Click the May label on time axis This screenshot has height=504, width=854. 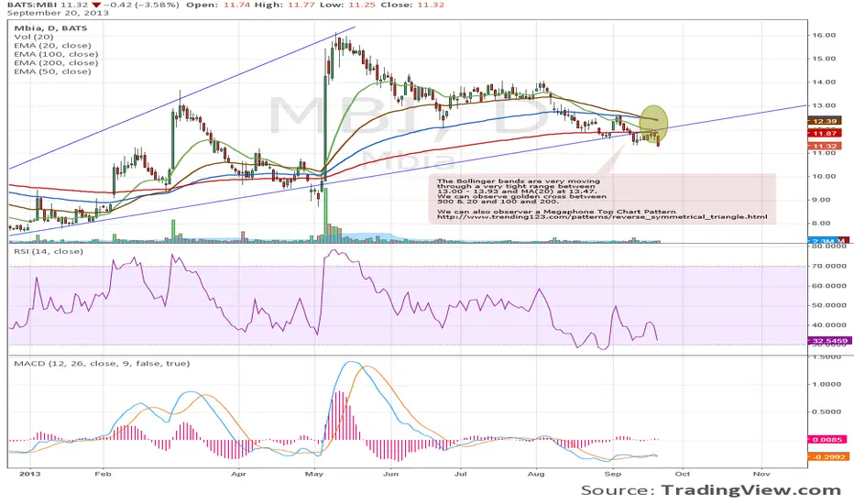click(x=314, y=474)
